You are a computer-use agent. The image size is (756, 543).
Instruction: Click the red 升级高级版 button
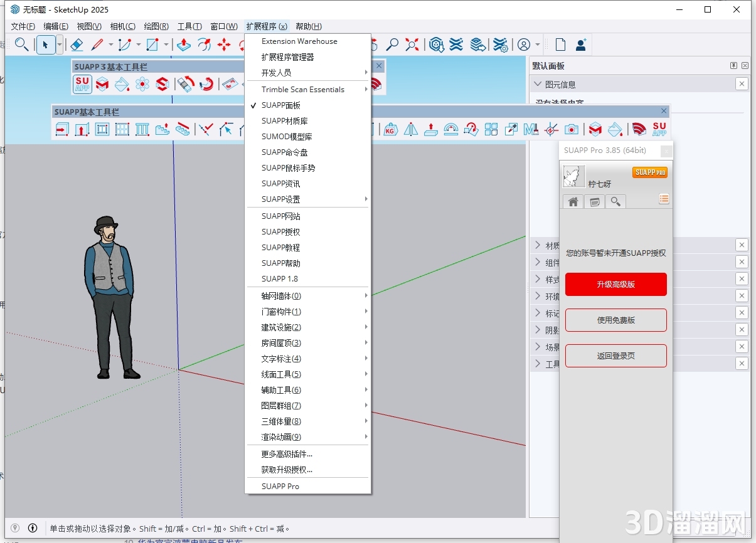pos(615,284)
